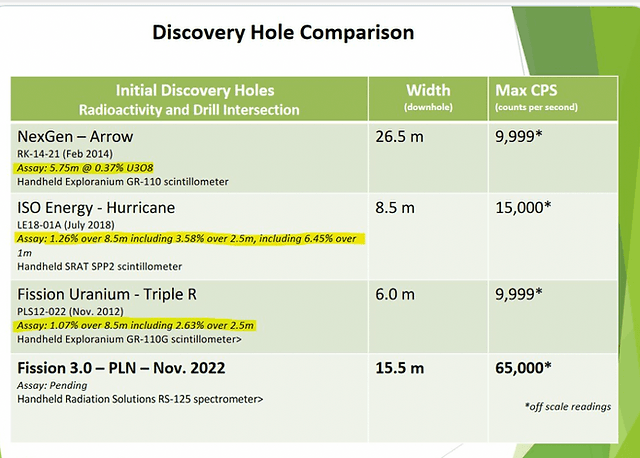The image size is (640, 458).
Task: Click the 15.5 m width value
Action: [400, 368]
